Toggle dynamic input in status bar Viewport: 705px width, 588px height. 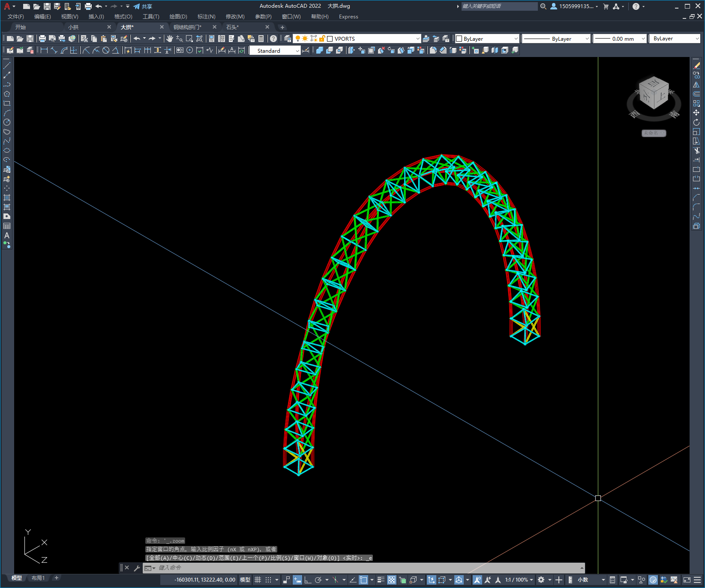(x=297, y=580)
